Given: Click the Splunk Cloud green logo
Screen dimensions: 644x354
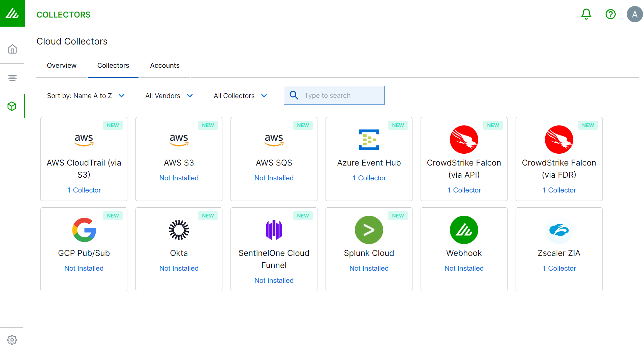Looking at the screenshot, I should (x=369, y=230).
